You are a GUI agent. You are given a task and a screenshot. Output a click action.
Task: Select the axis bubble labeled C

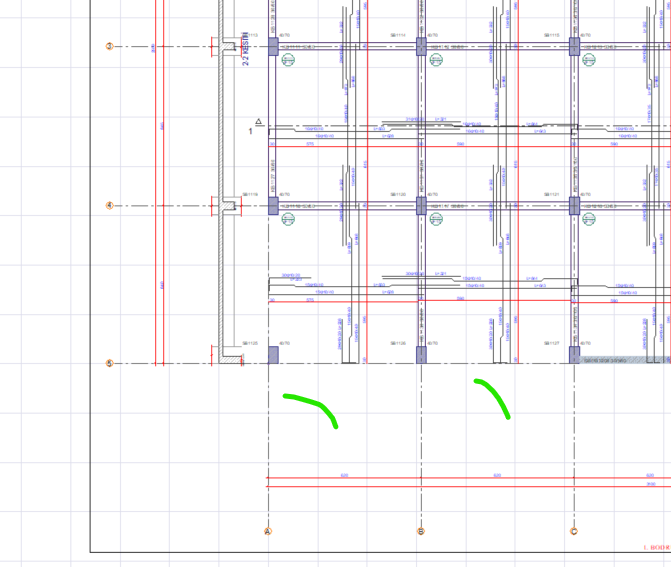click(574, 531)
